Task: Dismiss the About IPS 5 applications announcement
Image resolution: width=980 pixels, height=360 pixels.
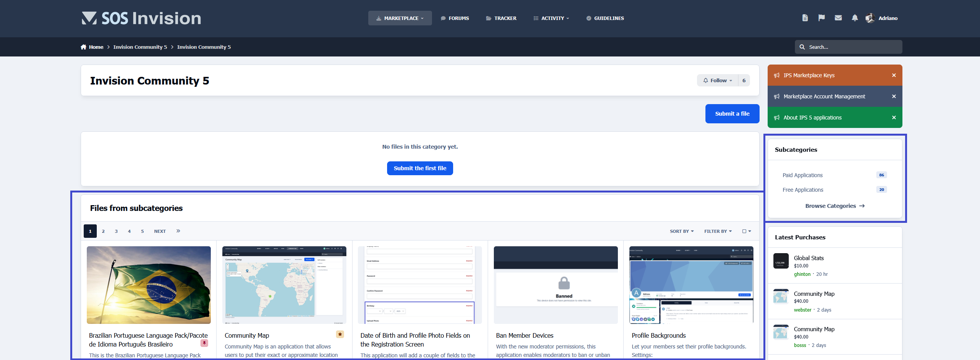Action: [894, 118]
